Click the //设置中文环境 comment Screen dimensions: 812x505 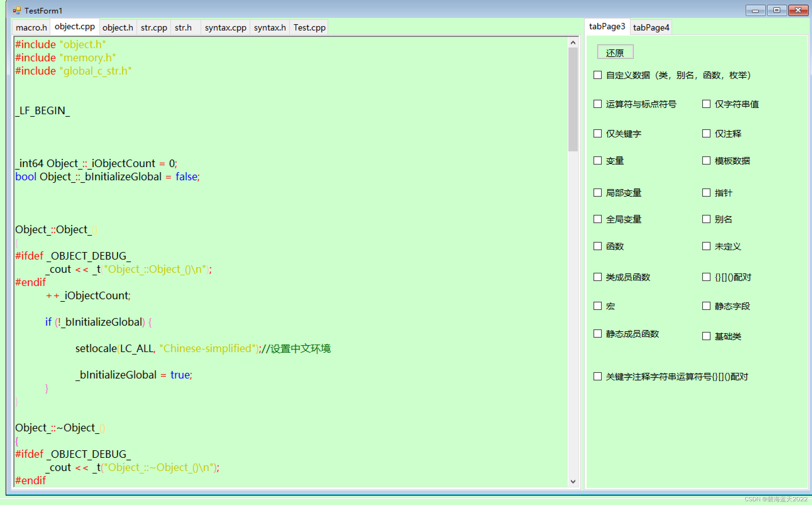pyautogui.click(x=296, y=349)
